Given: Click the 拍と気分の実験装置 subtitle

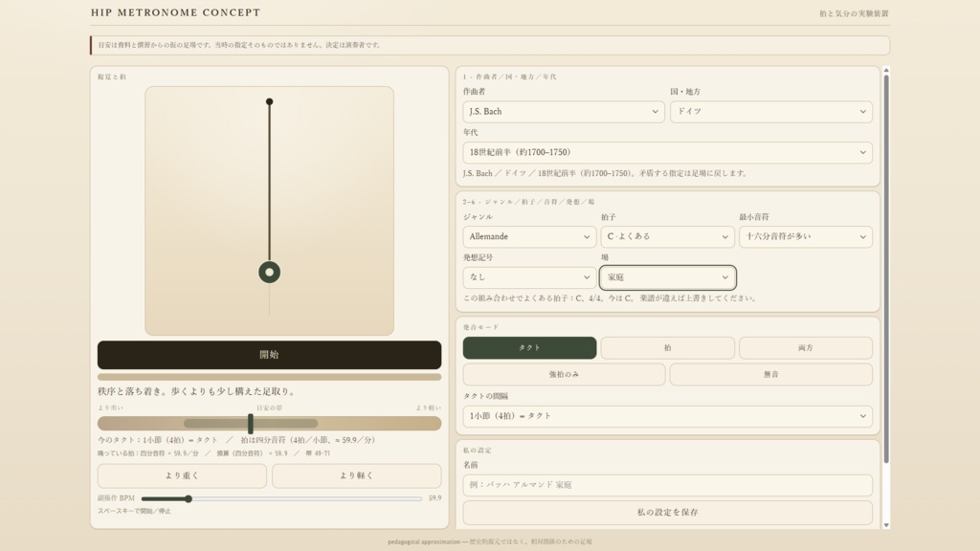Looking at the screenshot, I should (854, 13).
